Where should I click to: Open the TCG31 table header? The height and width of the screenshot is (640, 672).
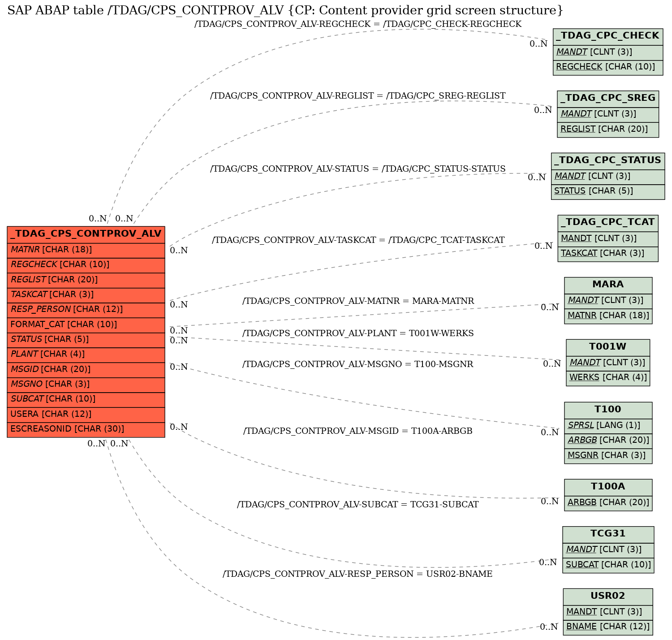(608, 534)
